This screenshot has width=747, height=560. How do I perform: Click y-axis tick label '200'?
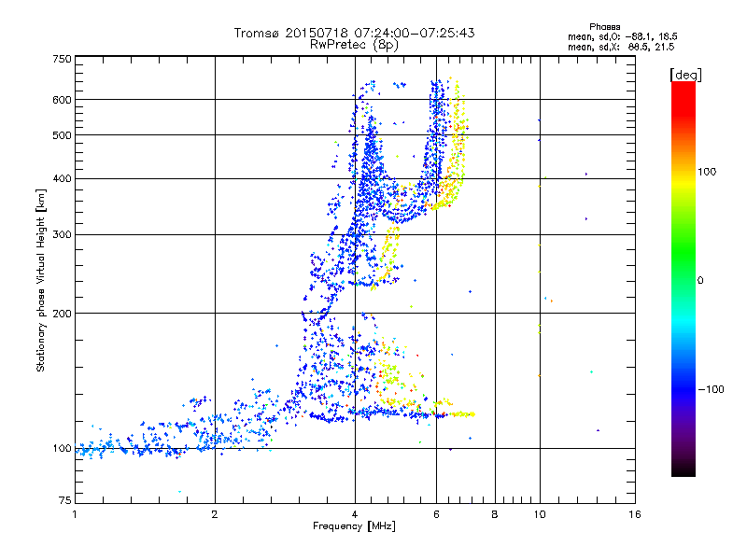(x=62, y=314)
